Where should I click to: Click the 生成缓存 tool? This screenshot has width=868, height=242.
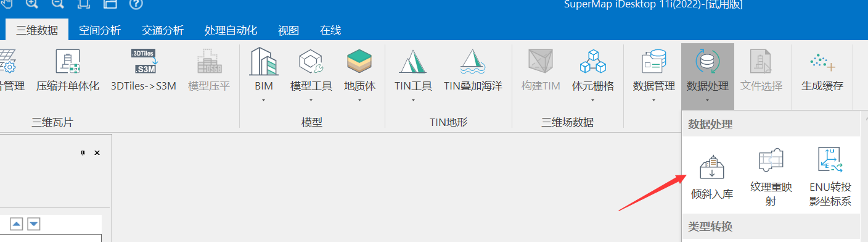(x=822, y=71)
